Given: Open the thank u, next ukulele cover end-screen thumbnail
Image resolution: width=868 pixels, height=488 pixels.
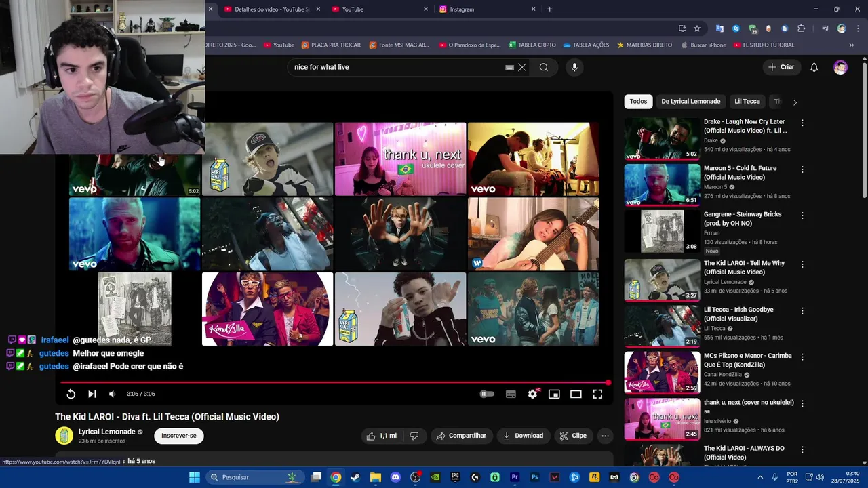Looking at the screenshot, I should point(400,159).
